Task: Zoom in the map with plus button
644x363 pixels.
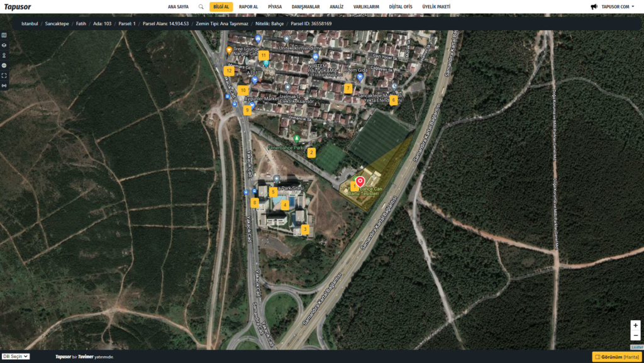Action: click(x=636, y=325)
